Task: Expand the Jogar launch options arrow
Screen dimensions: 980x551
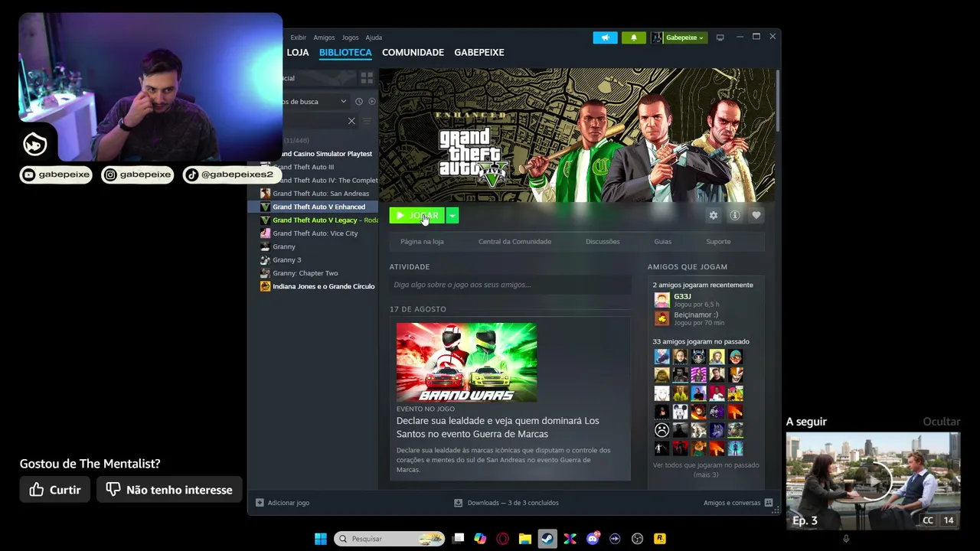Action: click(452, 216)
